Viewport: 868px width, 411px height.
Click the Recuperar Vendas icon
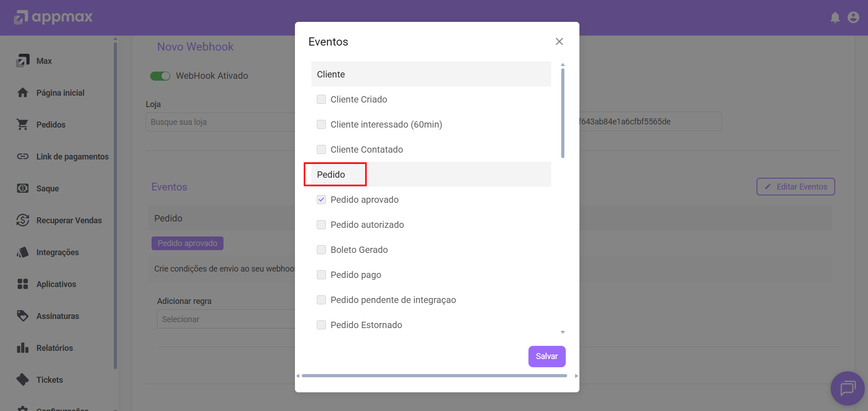(22, 220)
